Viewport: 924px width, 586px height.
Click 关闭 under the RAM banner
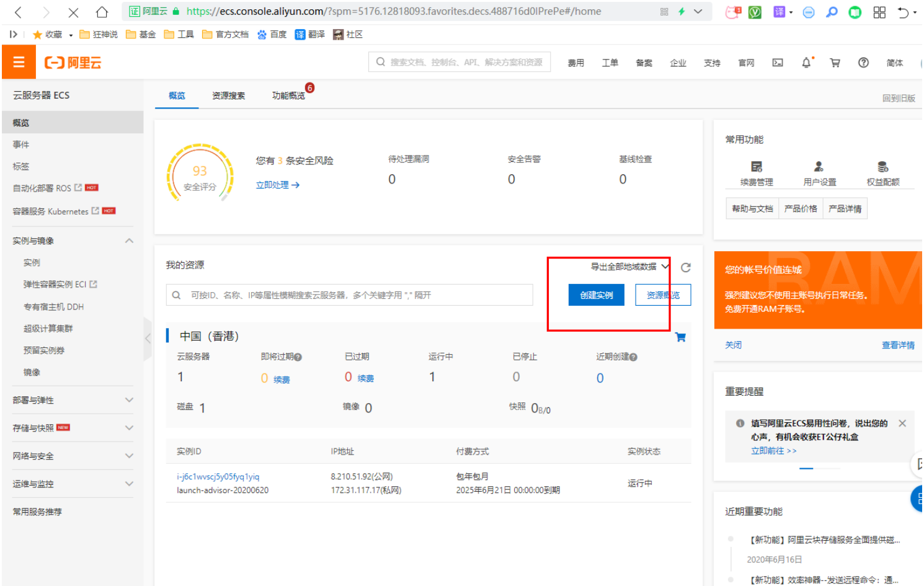coord(734,345)
